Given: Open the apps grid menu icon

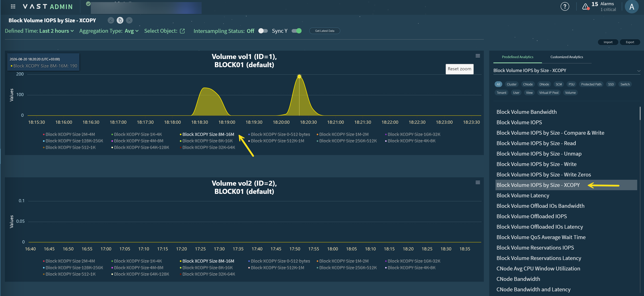Looking at the screenshot, I should [13, 6].
